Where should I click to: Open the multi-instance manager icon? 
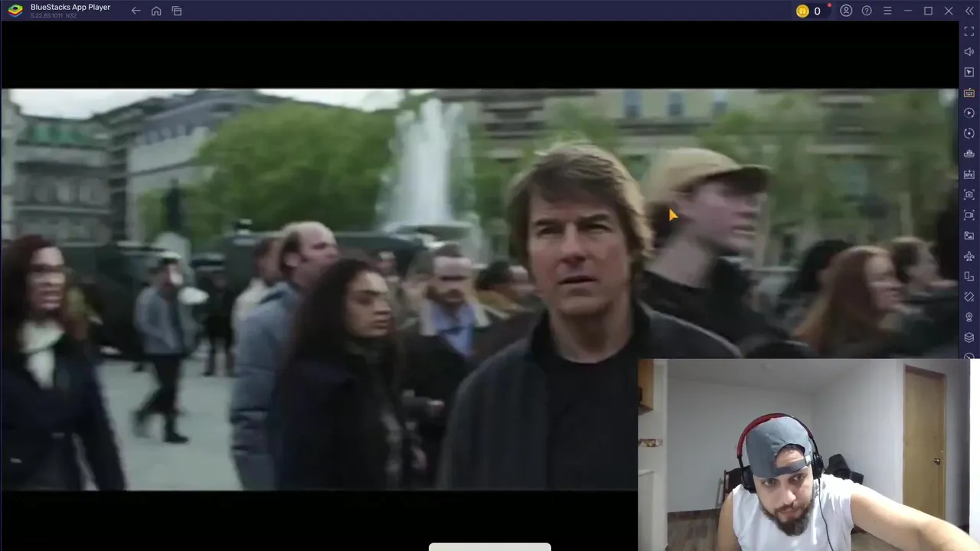click(x=969, y=154)
